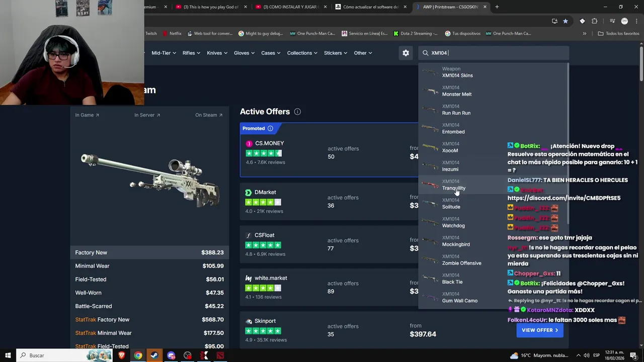Switch to Chrome in the taskbar
This screenshot has width=644, height=362.
click(x=138, y=355)
